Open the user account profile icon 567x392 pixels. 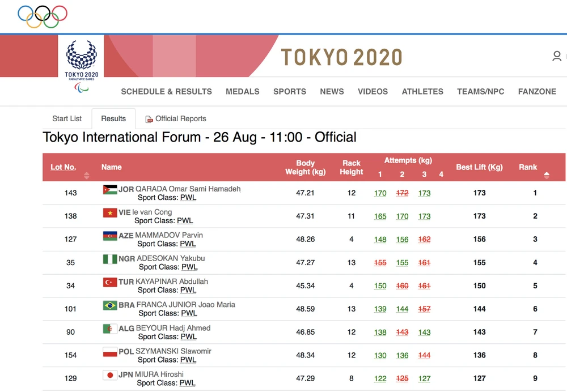coord(557,56)
